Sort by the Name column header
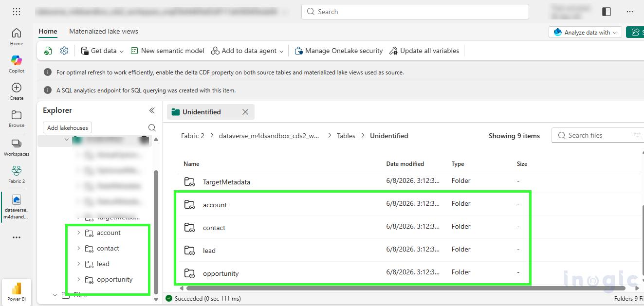The height and width of the screenshot is (306, 644). (191, 164)
